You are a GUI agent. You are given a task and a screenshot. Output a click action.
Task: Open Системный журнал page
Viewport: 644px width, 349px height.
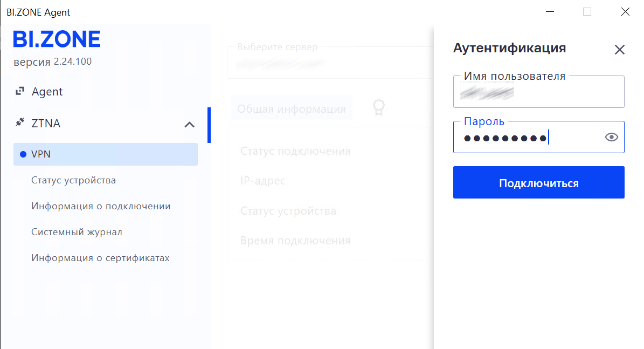pos(77,232)
